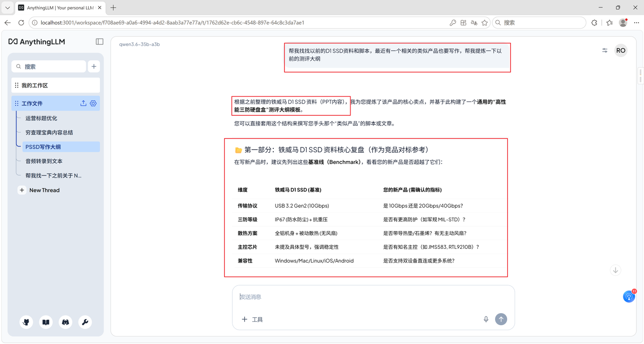This screenshot has height=344, width=644.
Task: Click the AnythingLLM logo
Action: 37,42
